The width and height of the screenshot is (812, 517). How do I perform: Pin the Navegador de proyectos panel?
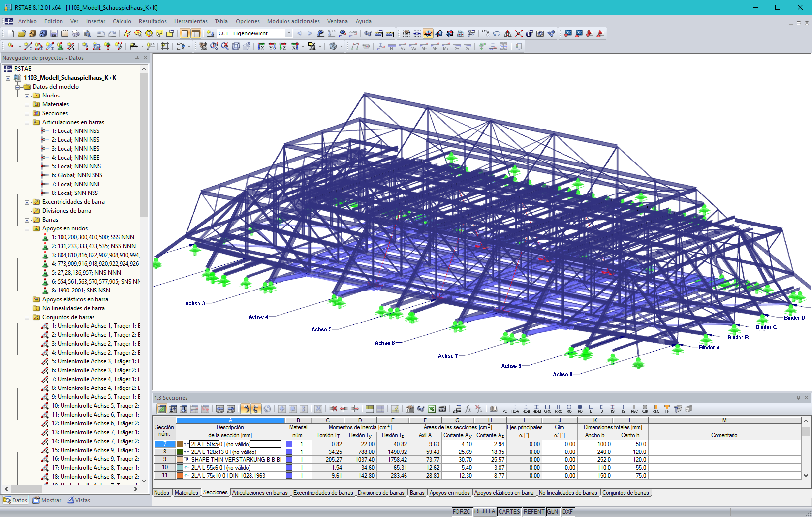coord(136,58)
